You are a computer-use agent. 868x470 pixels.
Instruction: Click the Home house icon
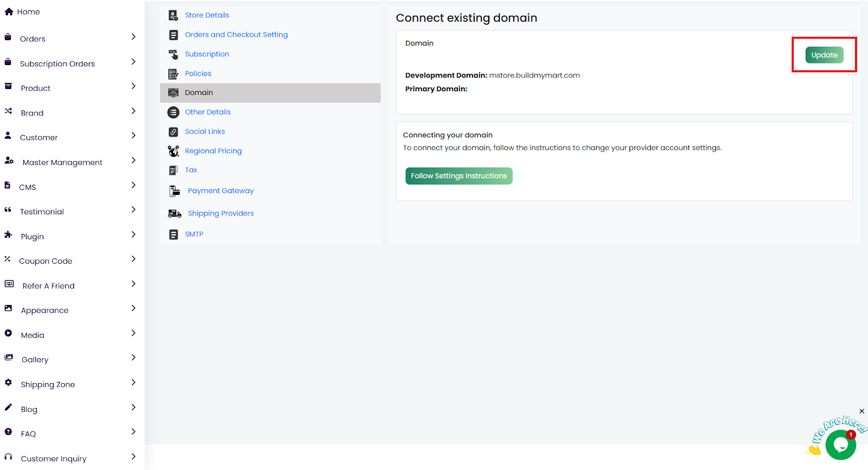[x=9, y=11]
